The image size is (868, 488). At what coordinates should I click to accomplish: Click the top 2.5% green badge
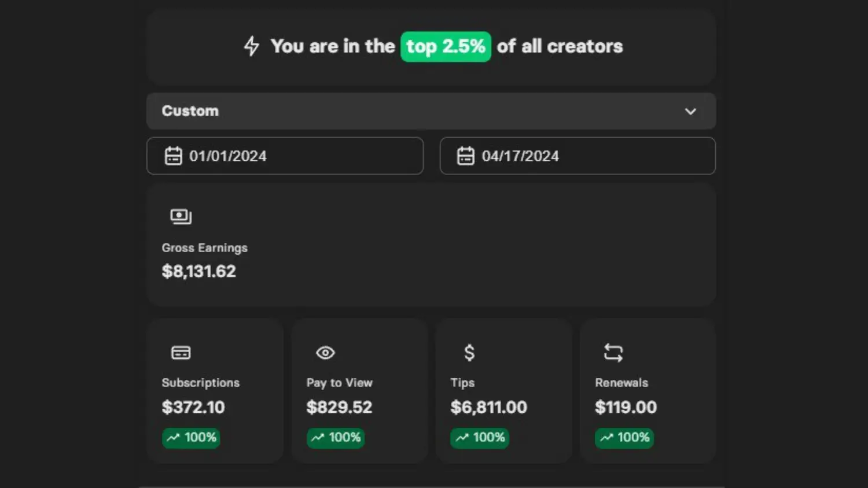pyautogui.click(x=446, y=46)
